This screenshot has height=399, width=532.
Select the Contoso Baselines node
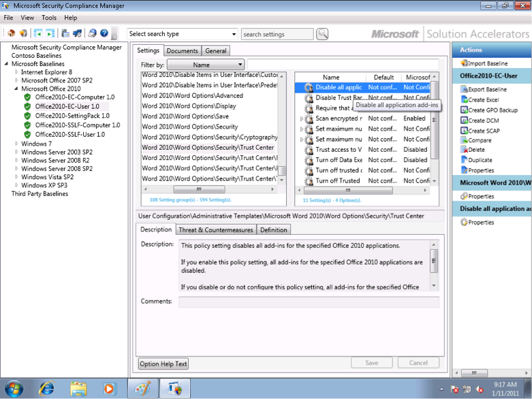click(x=36, y=56)
